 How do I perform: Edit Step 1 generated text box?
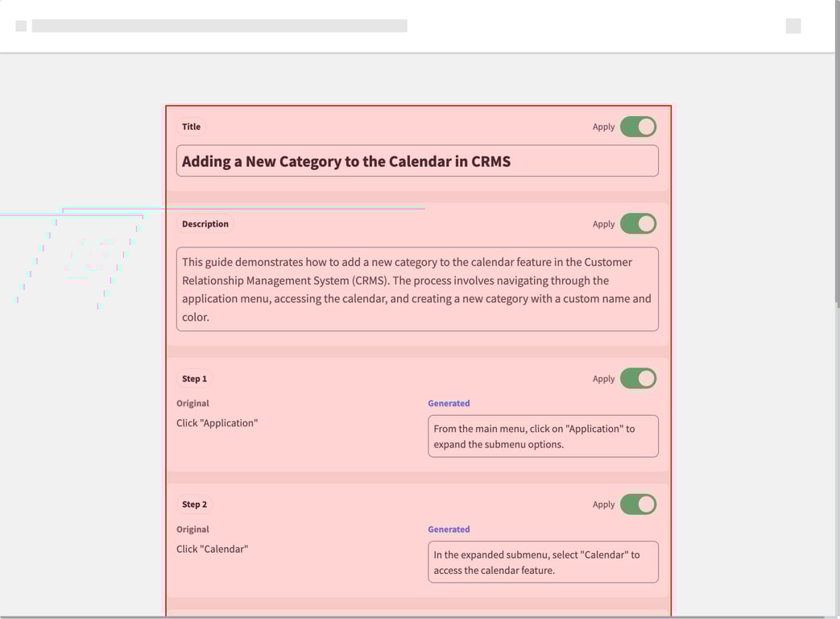543,436
